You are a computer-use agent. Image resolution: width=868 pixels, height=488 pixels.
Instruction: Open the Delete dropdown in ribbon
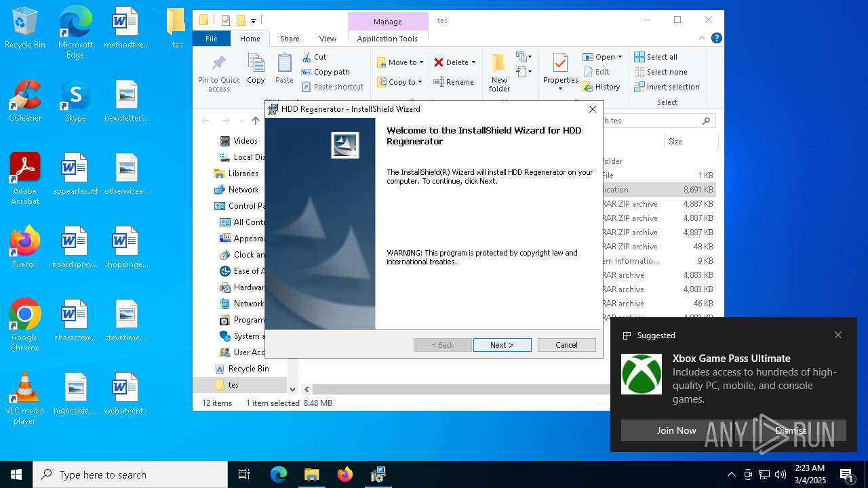(455, 62)
